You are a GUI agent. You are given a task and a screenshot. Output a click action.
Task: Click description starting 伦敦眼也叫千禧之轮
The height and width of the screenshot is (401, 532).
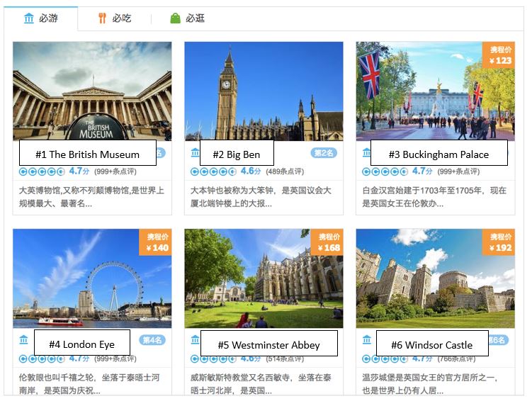tap(89, 384)
